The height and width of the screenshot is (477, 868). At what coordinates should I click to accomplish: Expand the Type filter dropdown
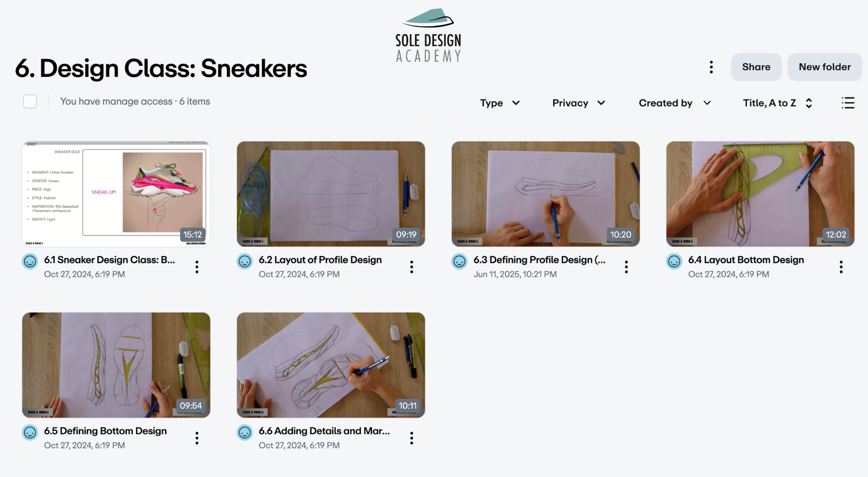point(500,103)
